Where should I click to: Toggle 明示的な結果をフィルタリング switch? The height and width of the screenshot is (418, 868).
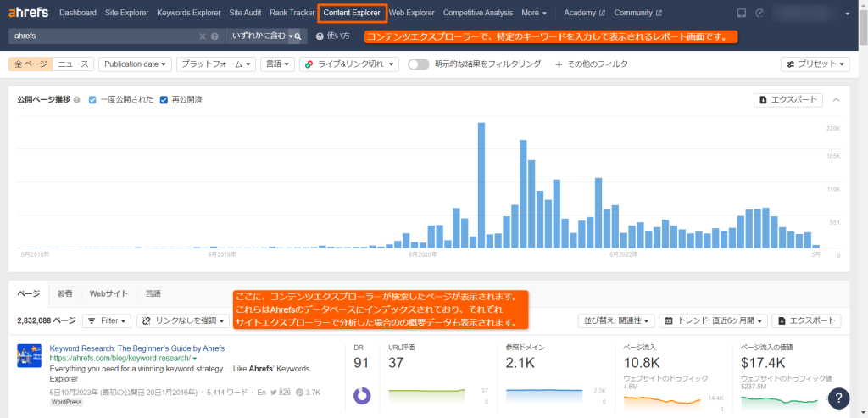pyautogui.click(x=418, y=64)
